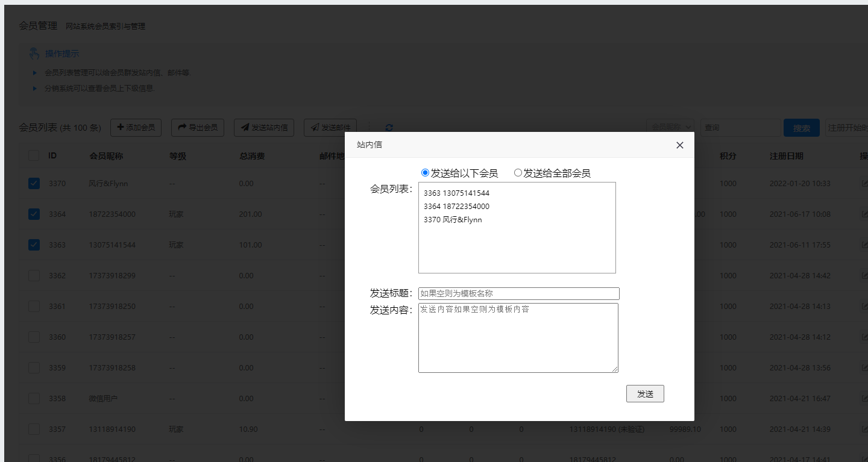This screenshot has width=868, height=462.
Task: Click inside the 发送内容 text area
Action: coord(518,337)
